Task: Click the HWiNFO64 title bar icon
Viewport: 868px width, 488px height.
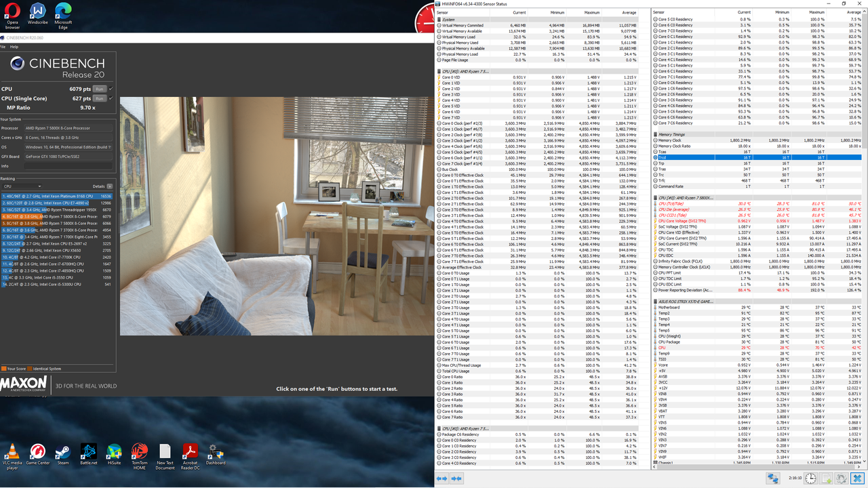Action: (x=439, y=3)
